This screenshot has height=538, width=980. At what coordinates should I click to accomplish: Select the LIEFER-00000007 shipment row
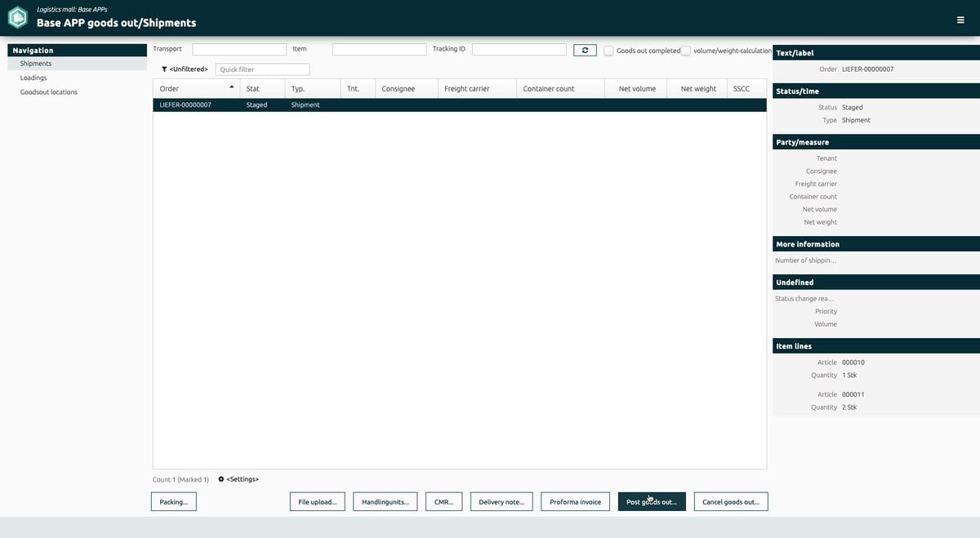tap(460, 104)
